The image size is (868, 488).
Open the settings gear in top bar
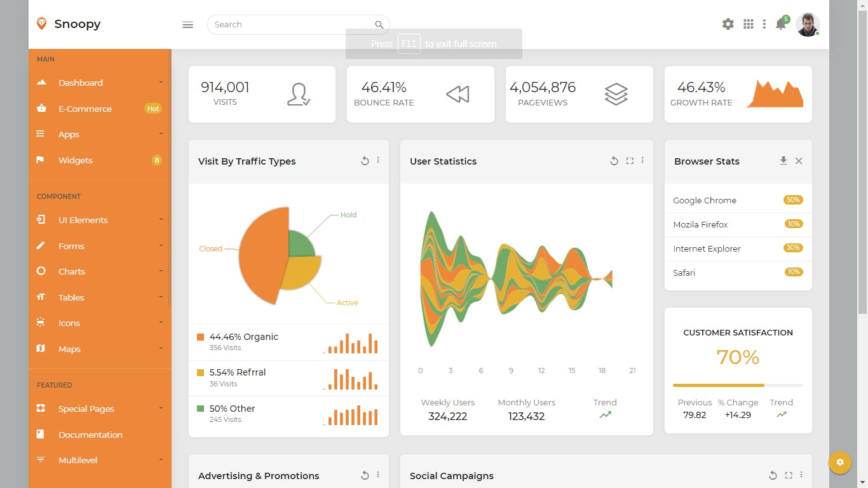pos(728,24)
